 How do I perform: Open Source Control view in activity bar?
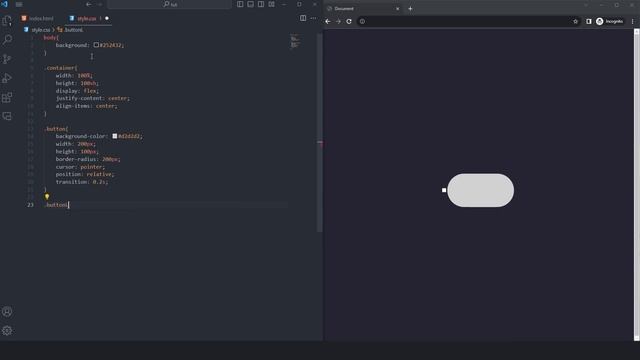tap(7, 59)
